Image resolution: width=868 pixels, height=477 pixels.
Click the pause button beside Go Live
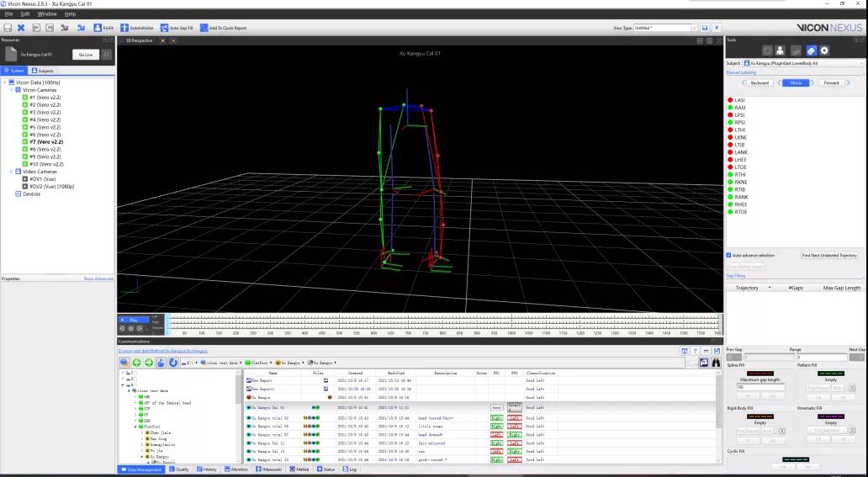click(x=107, y=55)
